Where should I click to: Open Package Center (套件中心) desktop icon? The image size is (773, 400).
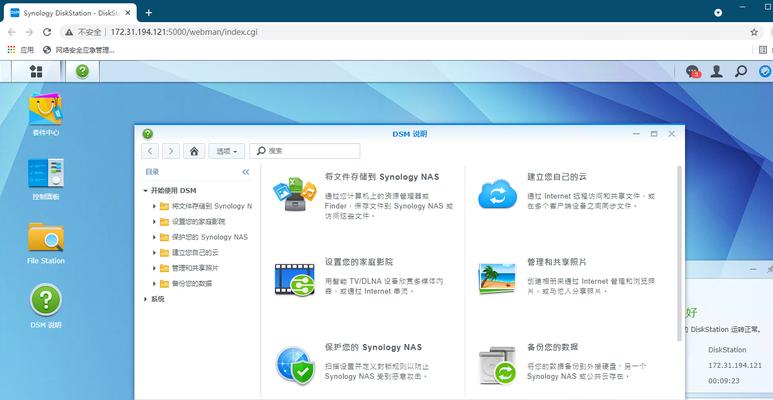click(45, 110)
